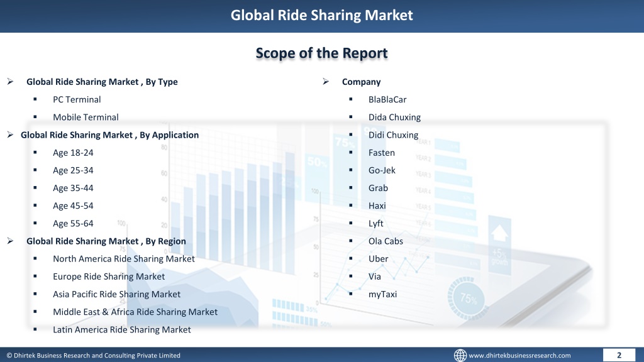The image size is (644, 362).
Task: Click the 'Global Ride Sharing Market' slide title
Action: coord(321,15)
